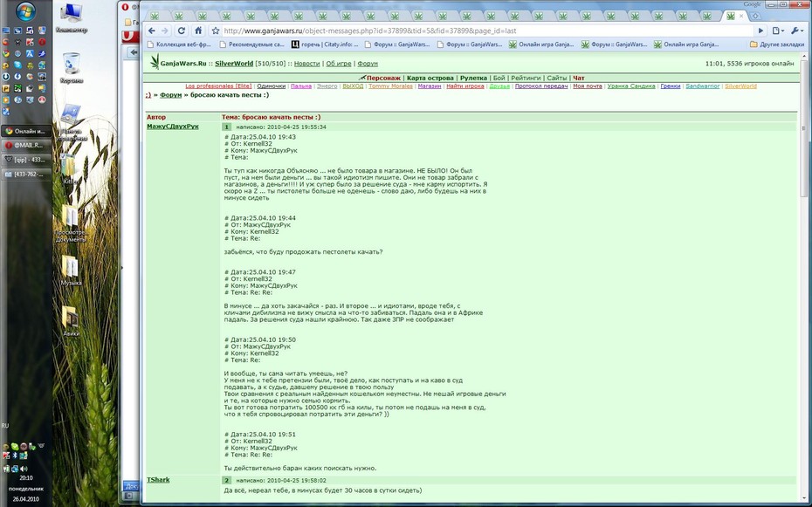
Task: Expand the Другие закладки bookmarks folder
Action: pos(777,45)
